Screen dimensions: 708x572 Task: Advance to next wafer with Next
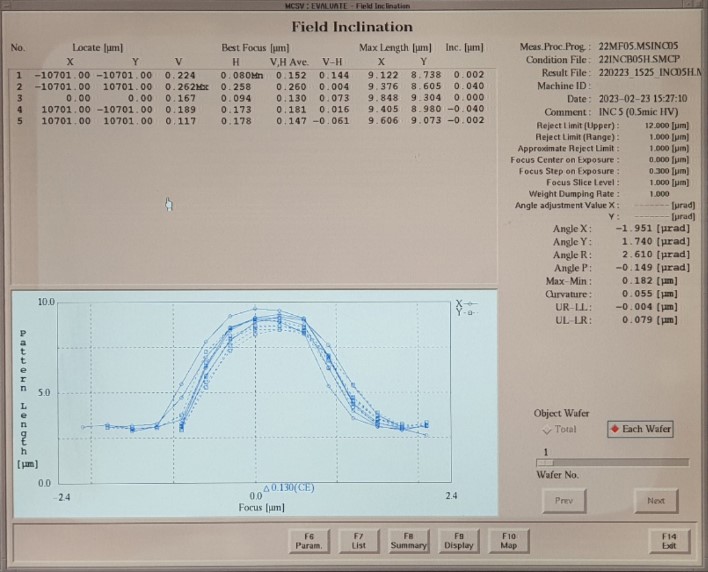655,500
